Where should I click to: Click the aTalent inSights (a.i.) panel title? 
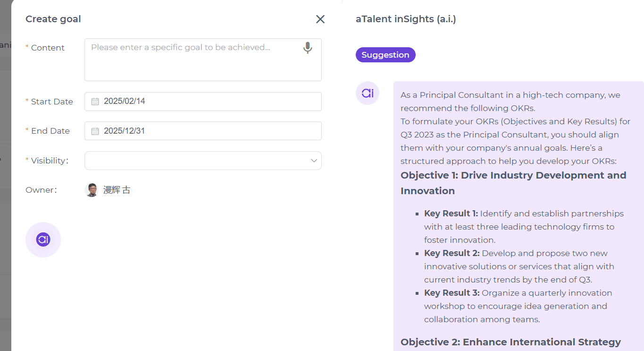coord(406,19)
